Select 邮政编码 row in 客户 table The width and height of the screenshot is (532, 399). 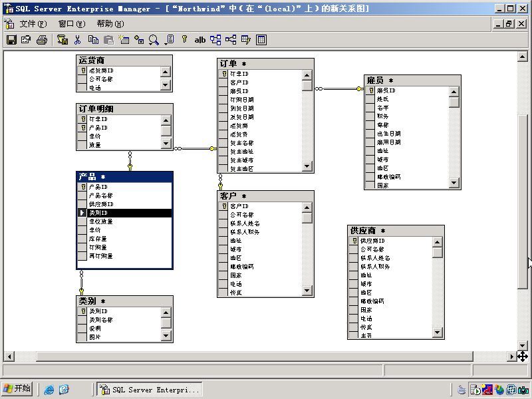coord(260,267)
